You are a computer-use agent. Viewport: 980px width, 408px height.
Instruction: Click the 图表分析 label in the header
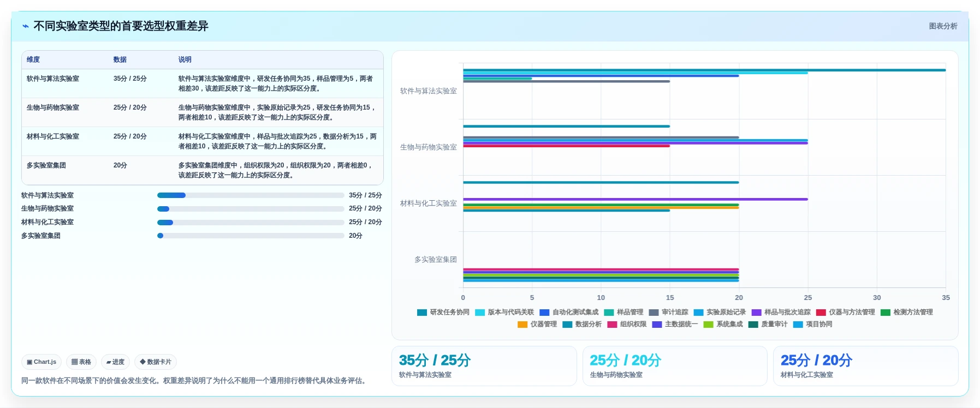pyautogui.click(x=943, y=26)
